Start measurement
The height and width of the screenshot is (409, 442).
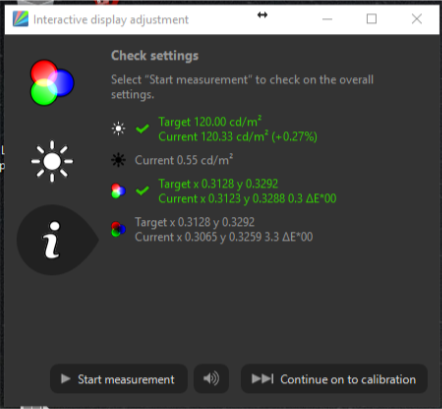119,379
